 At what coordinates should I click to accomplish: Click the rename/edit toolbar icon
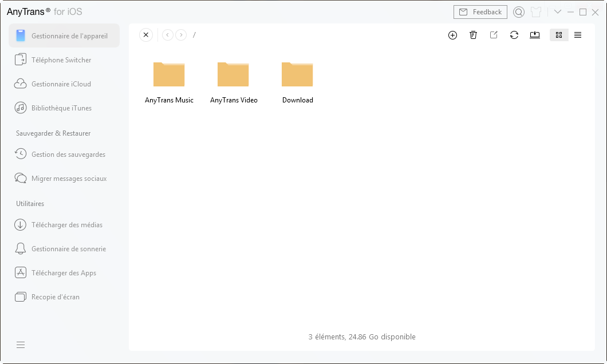tap(494, 35)
